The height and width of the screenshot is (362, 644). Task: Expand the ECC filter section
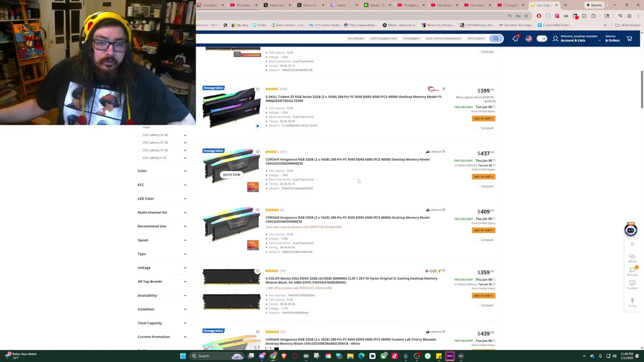pyautogui.click(x=162, y=185)
